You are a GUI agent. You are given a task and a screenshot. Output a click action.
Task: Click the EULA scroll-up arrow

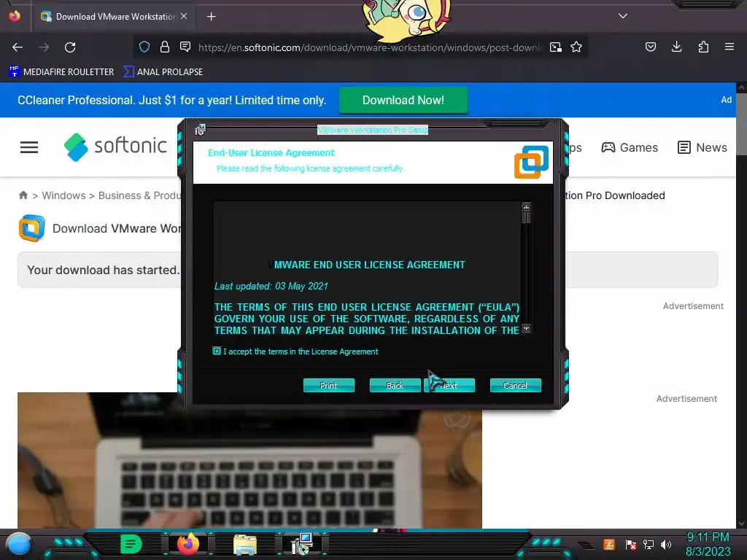527,206
